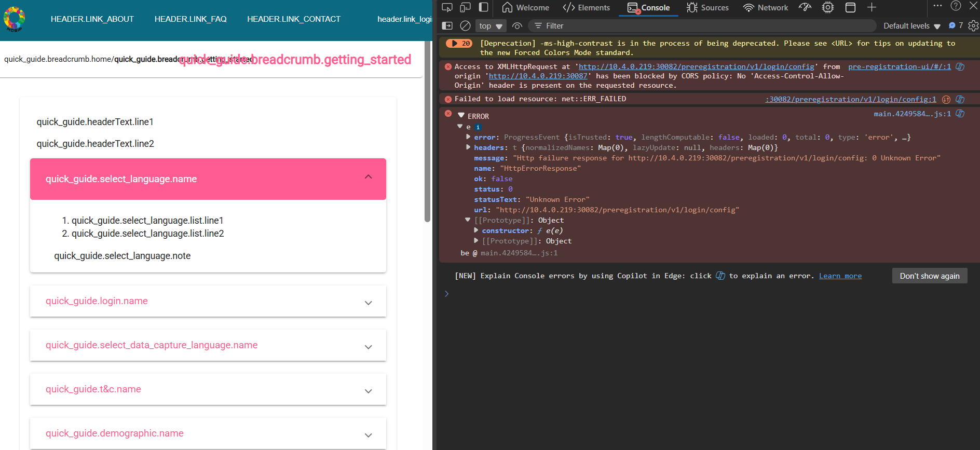This screenshot has height=450, width=980.
Task: Expand the nested [[Prototype]] Object node
Action: pyautogui.click(x=476, y=240)
